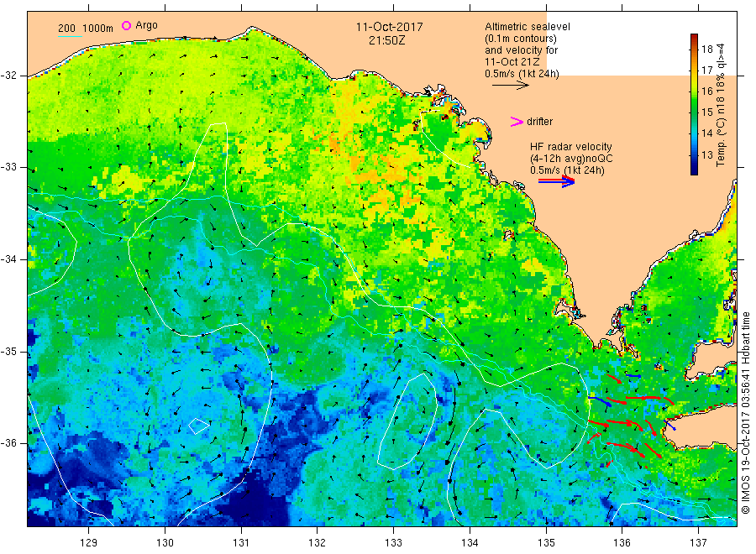The width and height of the screenshot is (756, 554).
Task: Click the red-blue HF radar velocity scale arrow
Action: pyautogui.click(x=556, y=181)
